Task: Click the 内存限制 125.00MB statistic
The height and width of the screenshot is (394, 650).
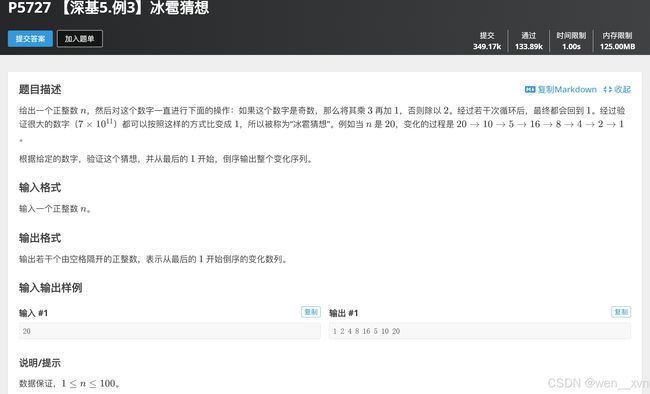Action: click(617, 41)
